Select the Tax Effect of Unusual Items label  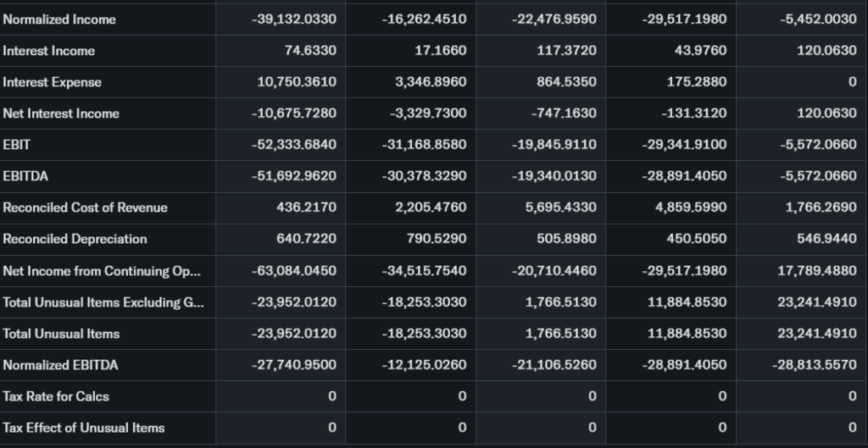click(x=84, y=428)
